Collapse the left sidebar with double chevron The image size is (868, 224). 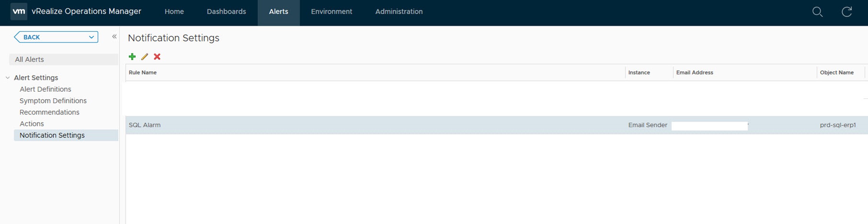coord(114,36)
